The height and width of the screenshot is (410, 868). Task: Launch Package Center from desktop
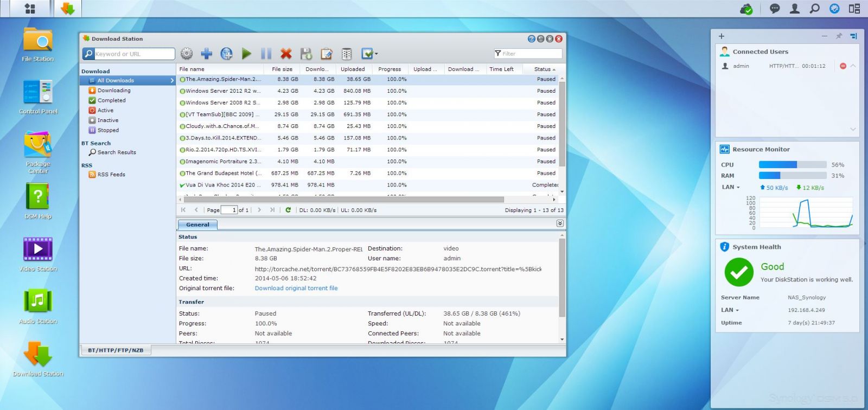(38, 152)
